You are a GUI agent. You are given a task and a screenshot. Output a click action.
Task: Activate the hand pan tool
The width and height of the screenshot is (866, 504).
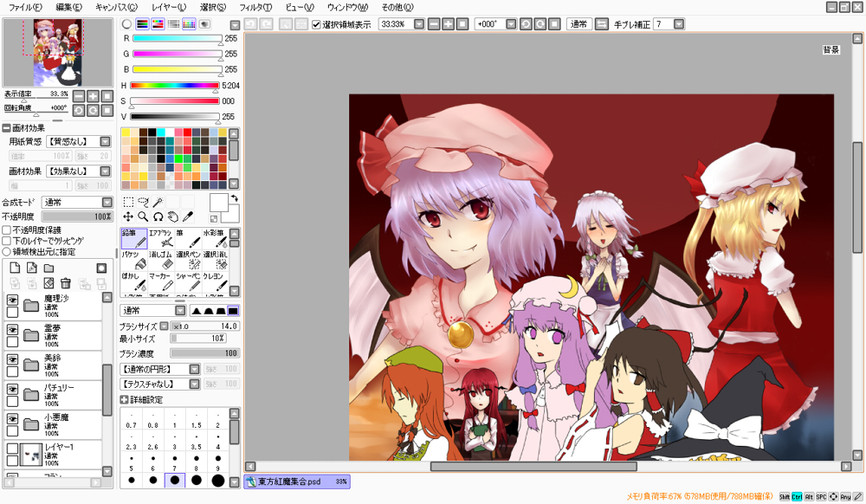point(173,216)
